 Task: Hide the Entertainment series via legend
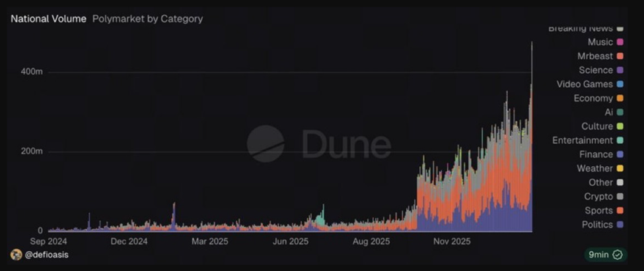pos(583,140)
